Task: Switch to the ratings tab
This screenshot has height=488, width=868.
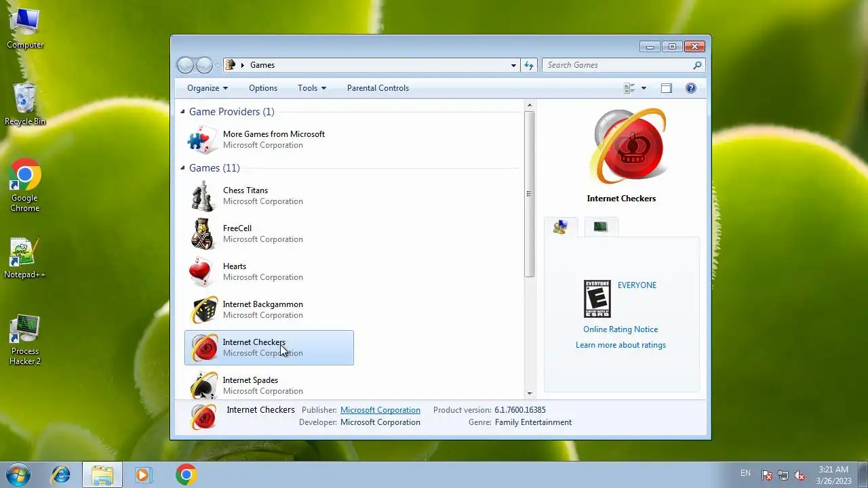Action: 560,227
